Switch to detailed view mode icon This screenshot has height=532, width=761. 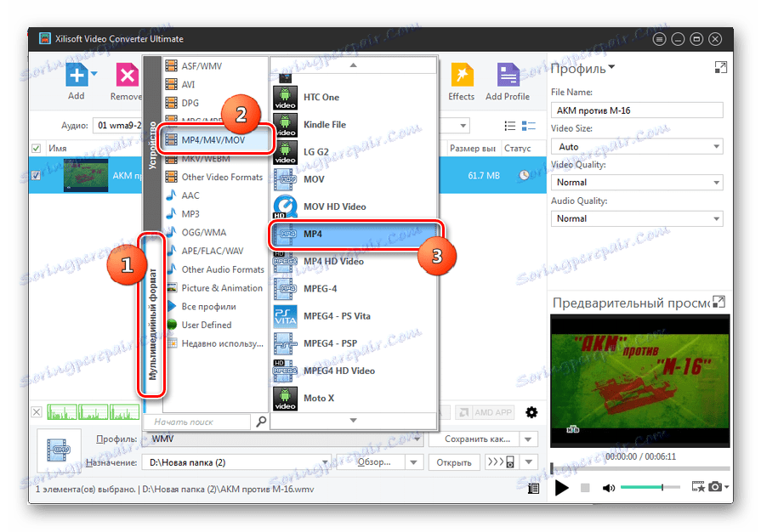pos(528,126)
